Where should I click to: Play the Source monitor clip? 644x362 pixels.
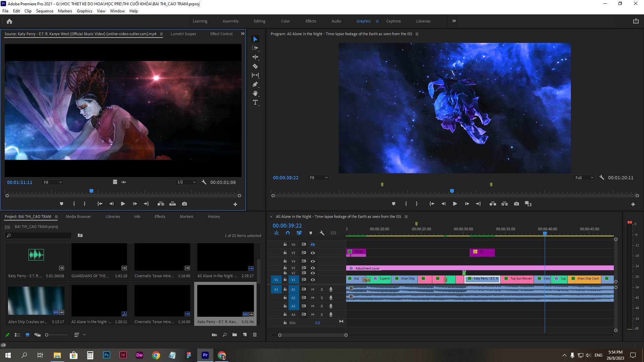point(123,204)
